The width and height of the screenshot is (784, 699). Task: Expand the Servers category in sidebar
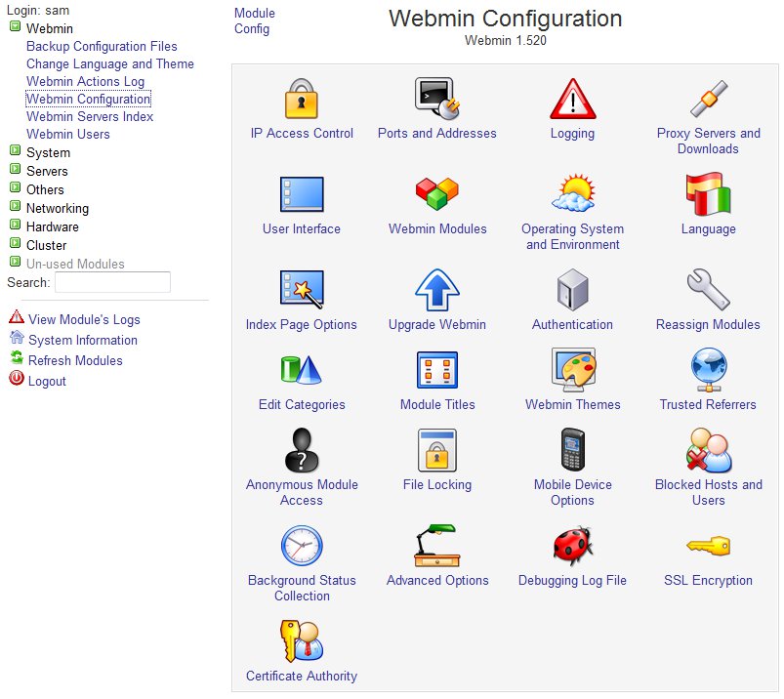[16, 169]
